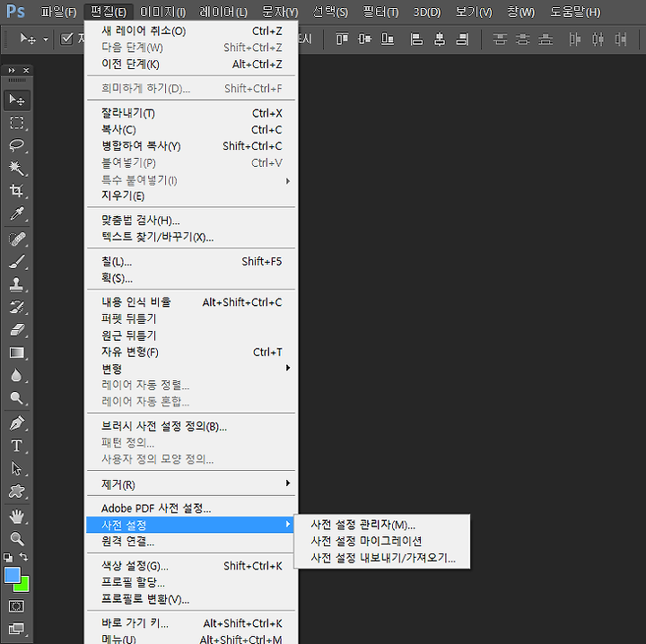Click the Photoshop Ps logo
The image size is (646, 644).
pos(15,12)
